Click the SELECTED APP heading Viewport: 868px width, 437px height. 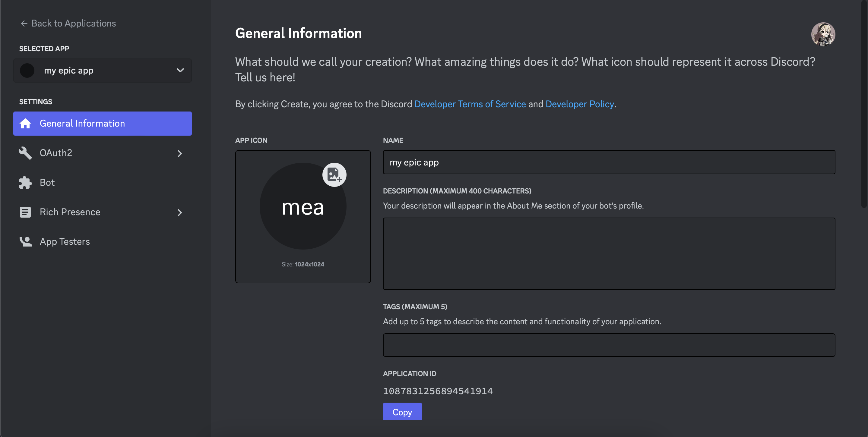pyautogui.click(x=44, y=49)
